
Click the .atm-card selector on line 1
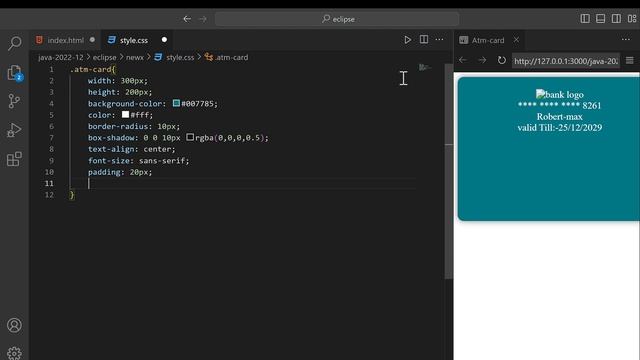(x=93, y=69)
